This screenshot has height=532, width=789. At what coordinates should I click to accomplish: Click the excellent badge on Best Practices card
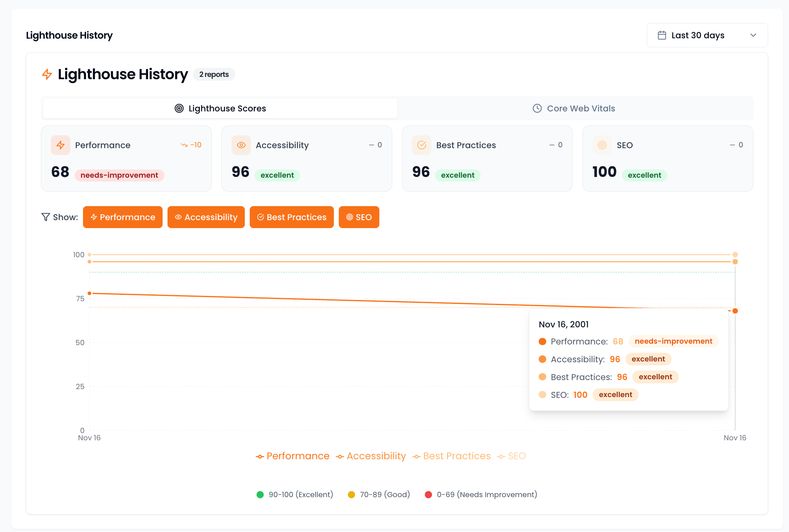(x=458, y=175)
